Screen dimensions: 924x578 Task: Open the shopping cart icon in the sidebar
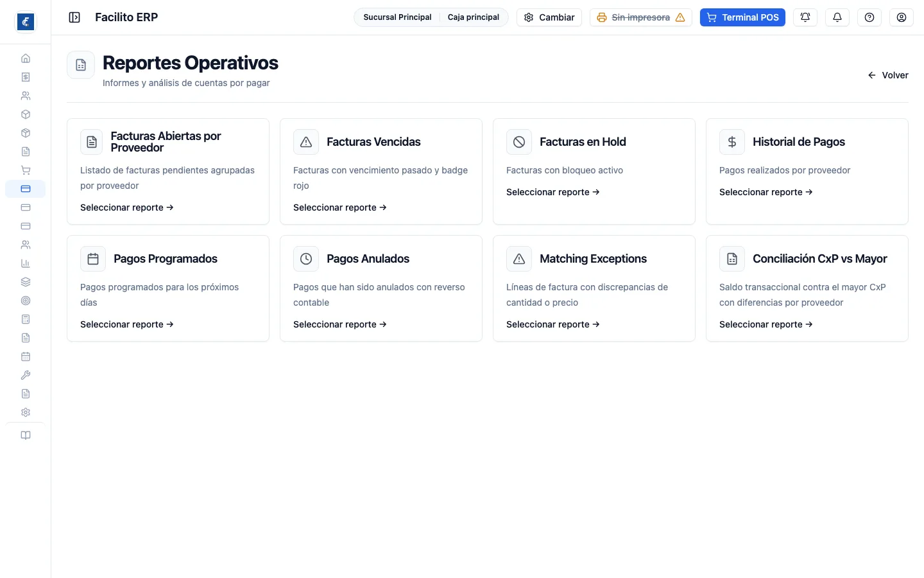pyautogui.click(x=26, y=170)
